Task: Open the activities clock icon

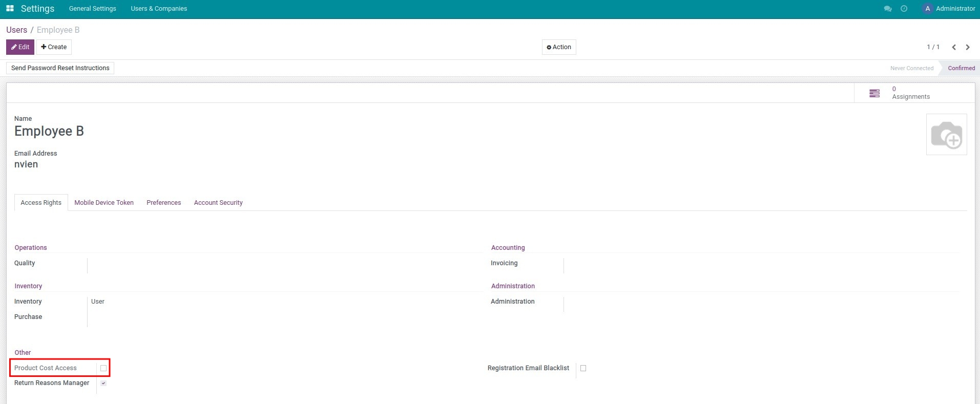Action: [x=904, y=9]
